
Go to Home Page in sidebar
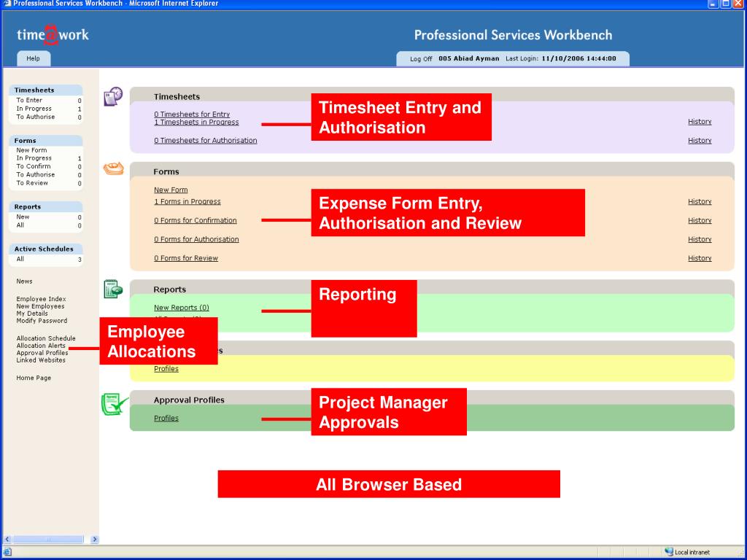34,378
